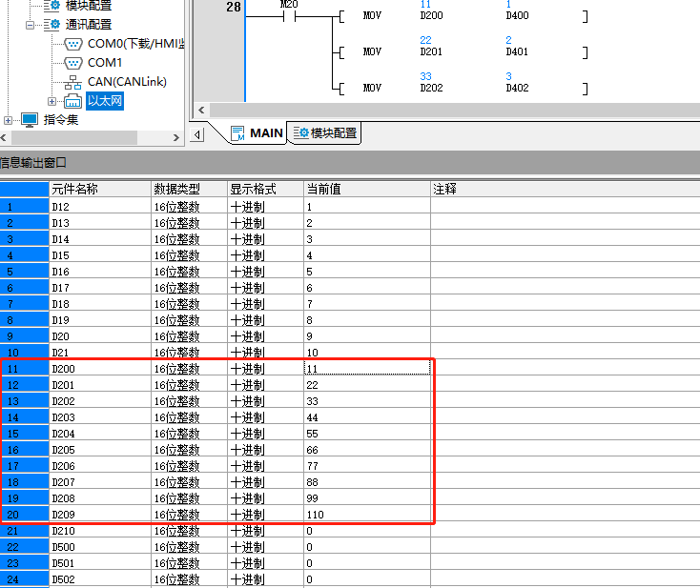Click current value 5 of D16
The image size is (700, 588).
[x=367, y=272]
